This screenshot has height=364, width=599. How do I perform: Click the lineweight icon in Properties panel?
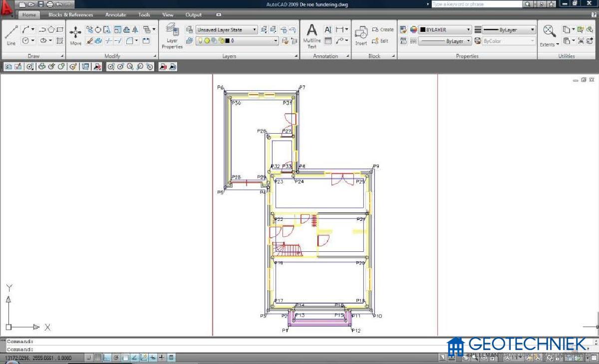(478, 29)
